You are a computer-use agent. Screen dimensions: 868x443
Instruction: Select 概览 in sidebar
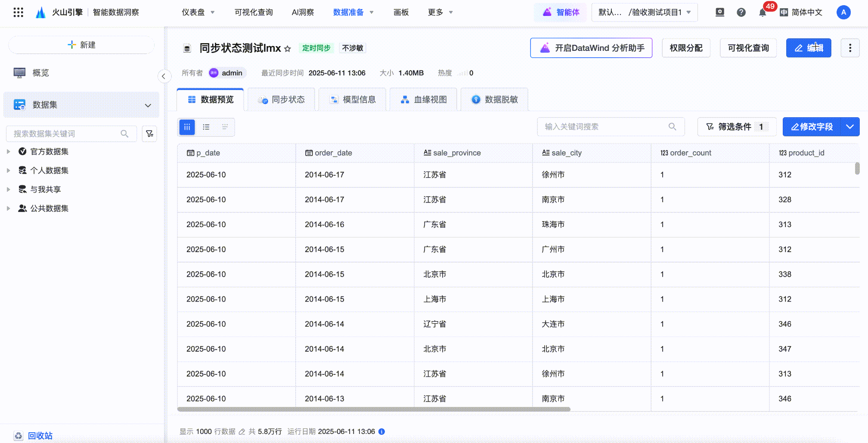[x=40, y=73]
